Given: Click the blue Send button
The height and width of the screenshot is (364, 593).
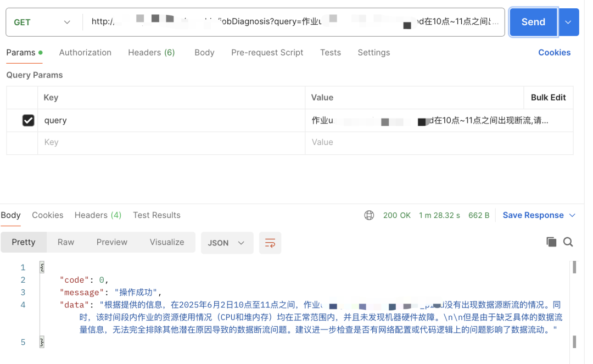Looking at the screenshot, I should (533, 22).
